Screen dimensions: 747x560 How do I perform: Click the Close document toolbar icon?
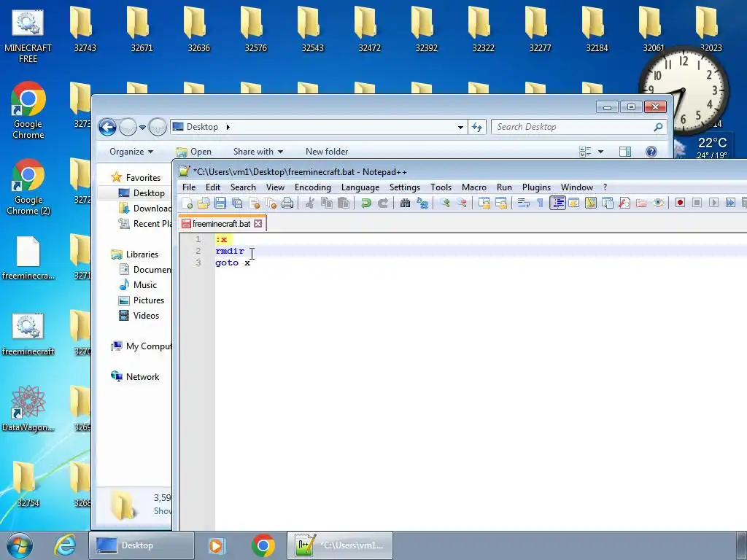click(x=254, y=203)
